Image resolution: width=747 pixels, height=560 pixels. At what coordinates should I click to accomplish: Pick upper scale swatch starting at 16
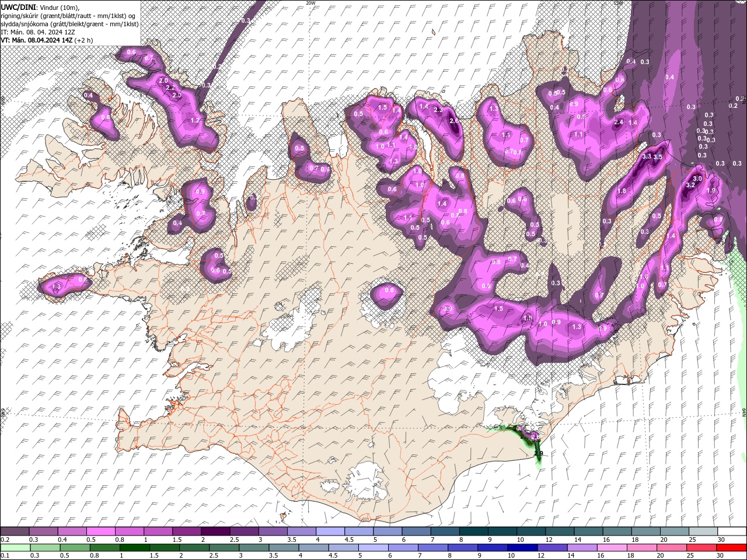[617, 531]
